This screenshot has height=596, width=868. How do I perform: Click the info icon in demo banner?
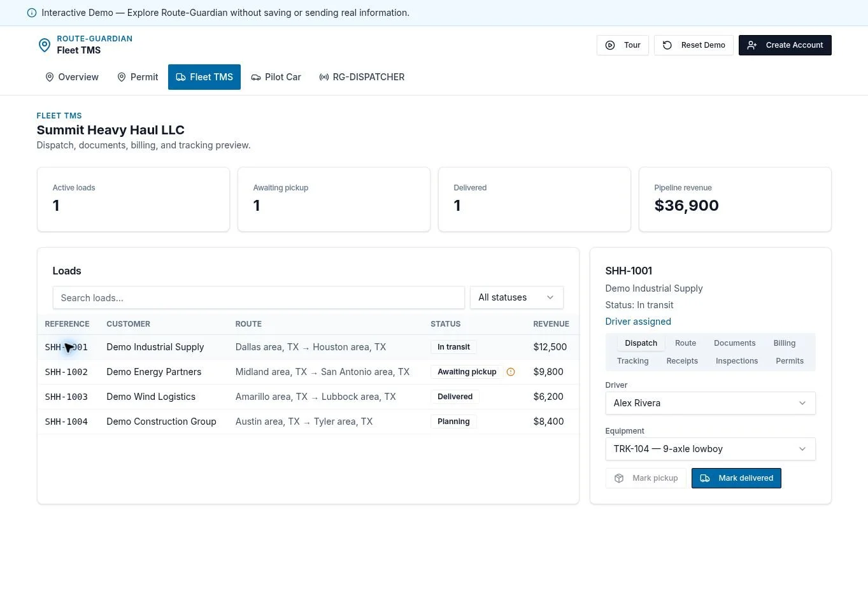click(x=32, y=13)
